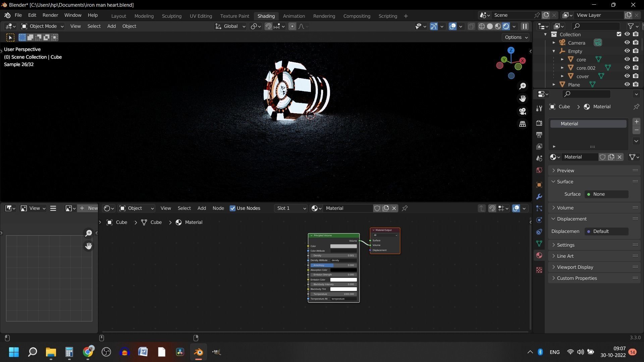The width and height of the screenshot is (644, 362).
Task: Expand the Volume panel
Action: [x=565, y=208]
